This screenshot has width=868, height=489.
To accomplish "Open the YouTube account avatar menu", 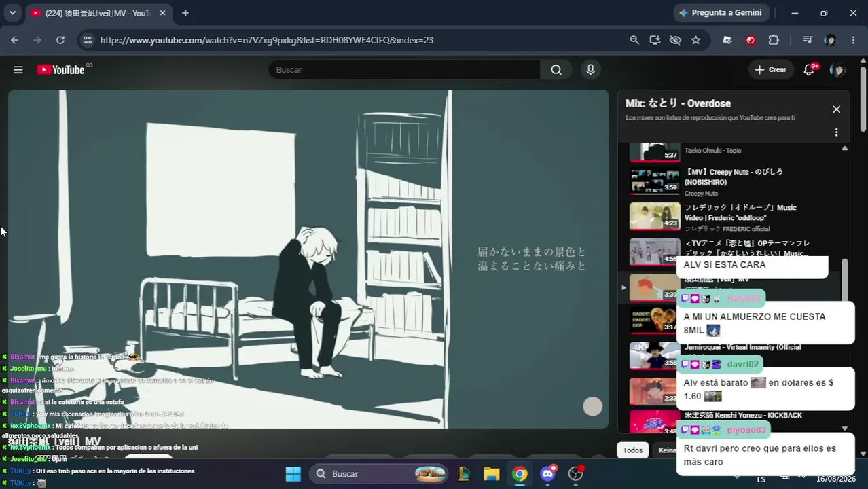I will coord(838,70).
